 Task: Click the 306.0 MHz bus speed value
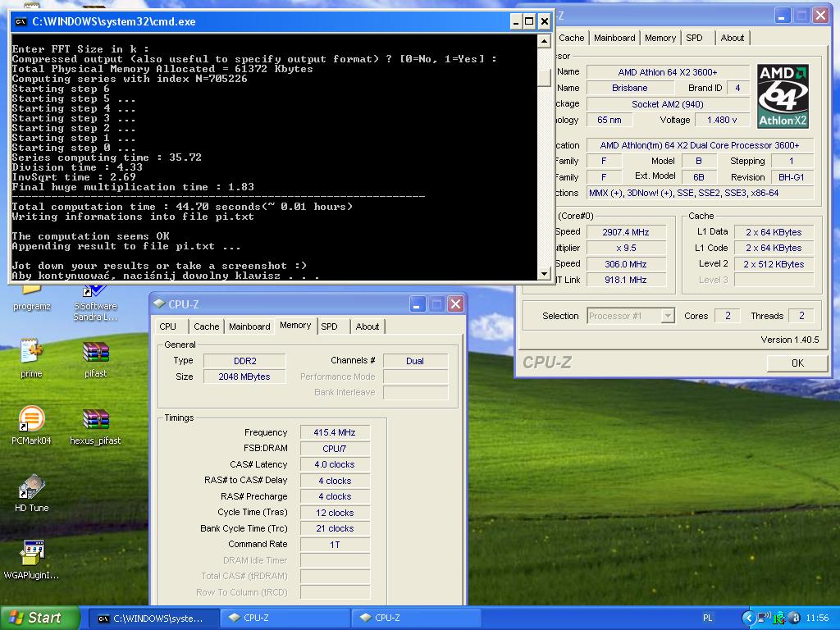pyautogui.click(x=626, y=264)
